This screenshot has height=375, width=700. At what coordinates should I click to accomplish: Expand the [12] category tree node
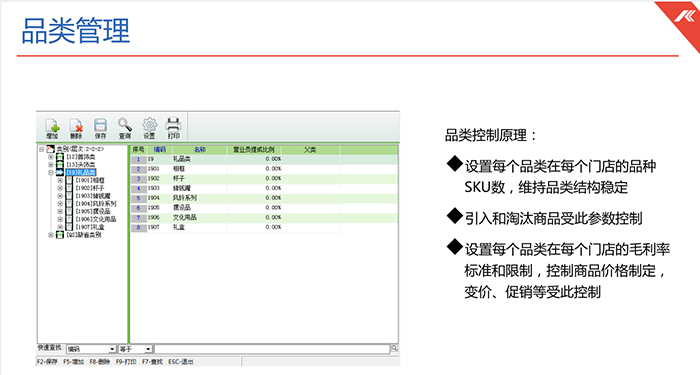point(50,157)
